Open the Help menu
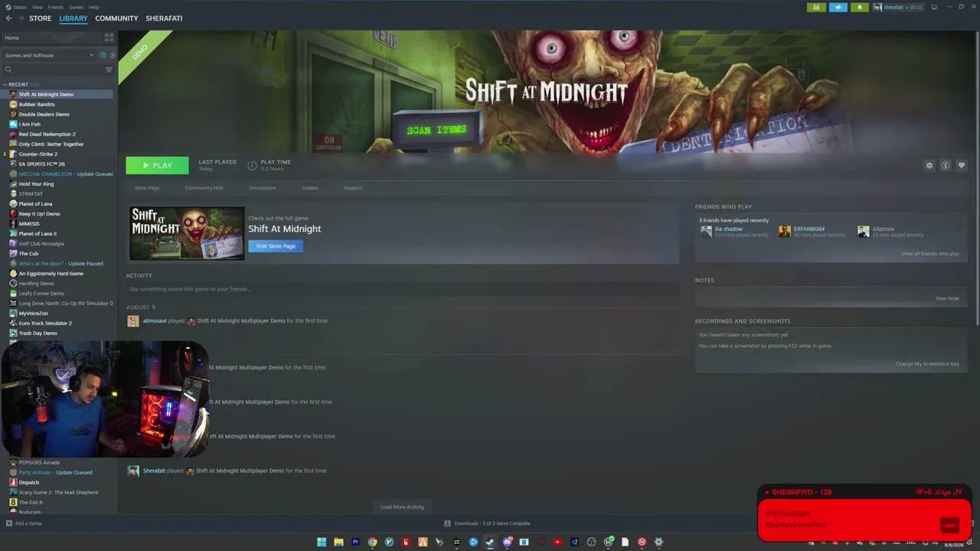 (93, 7)
